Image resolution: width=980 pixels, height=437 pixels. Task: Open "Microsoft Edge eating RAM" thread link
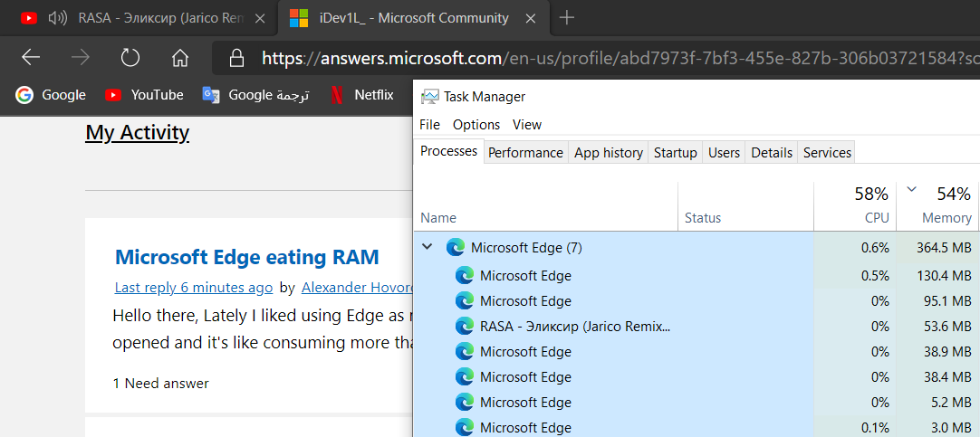(x=246, y=257)
